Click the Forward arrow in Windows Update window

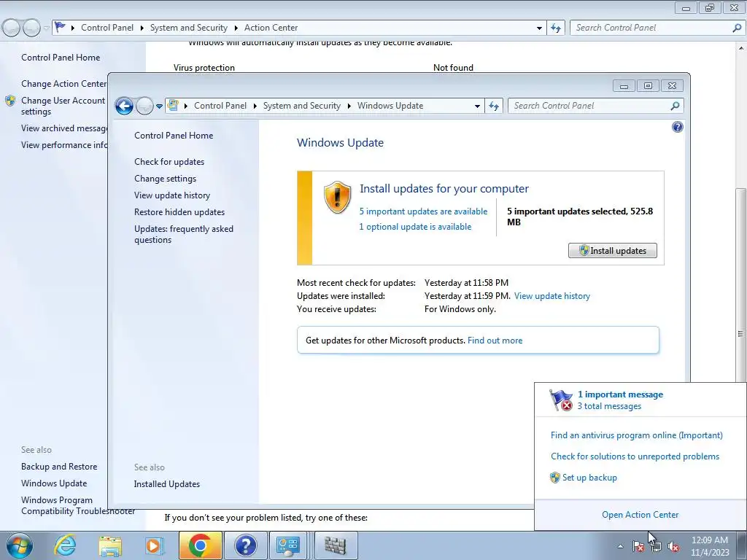point(144,106)
